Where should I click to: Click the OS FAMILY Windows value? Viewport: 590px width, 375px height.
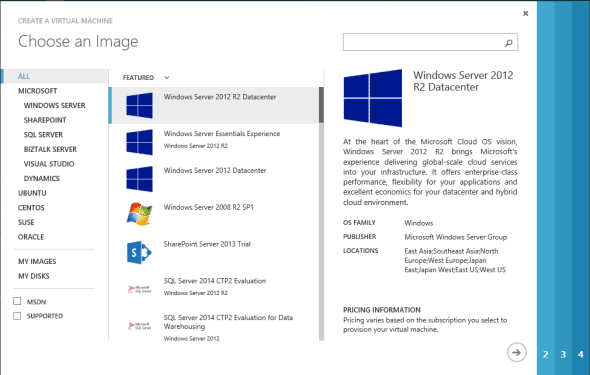(x=418, y=223)
